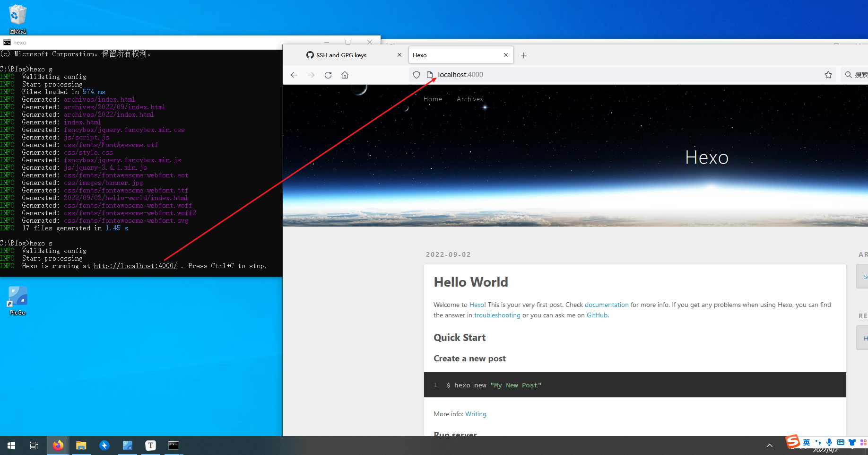This screenshot has width=868, height=455.
Task: Switch to Firefox on taskbar
Action: 58,445
